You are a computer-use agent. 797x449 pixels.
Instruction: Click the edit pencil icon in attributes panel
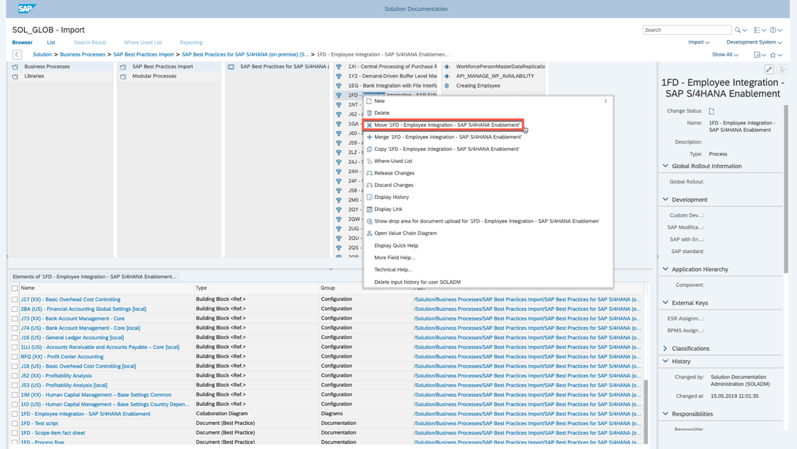pyautogui.click(x=769, y=69)
